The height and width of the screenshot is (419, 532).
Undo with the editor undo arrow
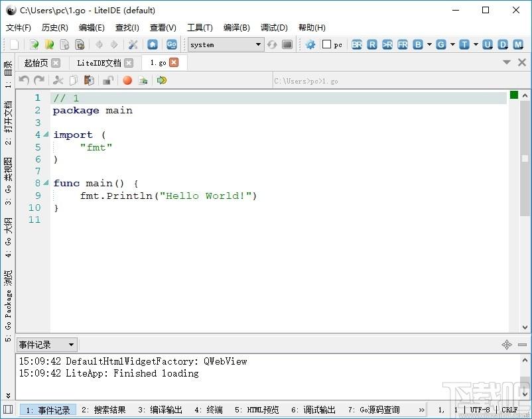(24, 80)
